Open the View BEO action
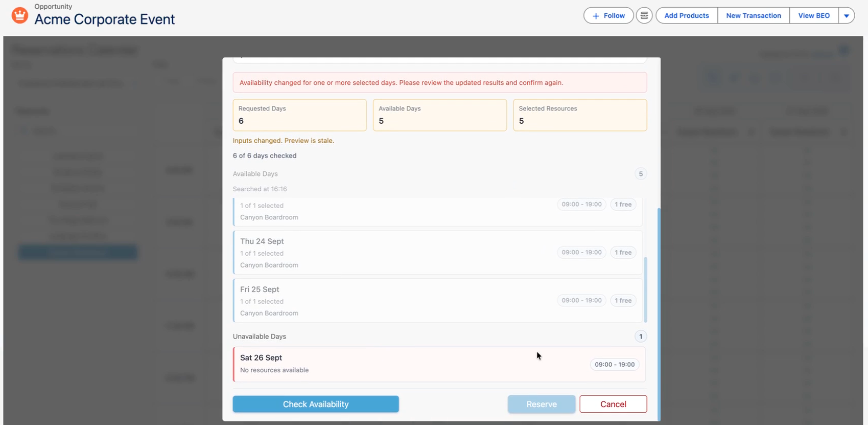Image resolution: width=868 pixels, height=425 pixels. (814, 15)
